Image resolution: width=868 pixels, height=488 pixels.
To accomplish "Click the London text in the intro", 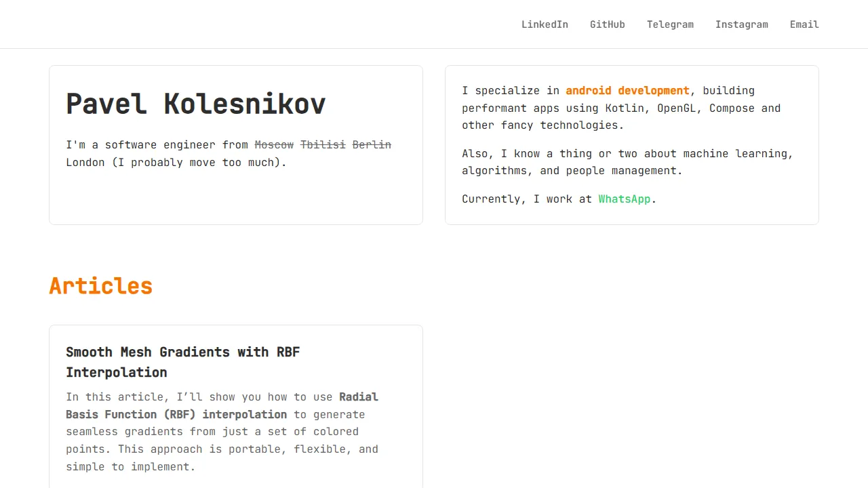I will point(85,162).
